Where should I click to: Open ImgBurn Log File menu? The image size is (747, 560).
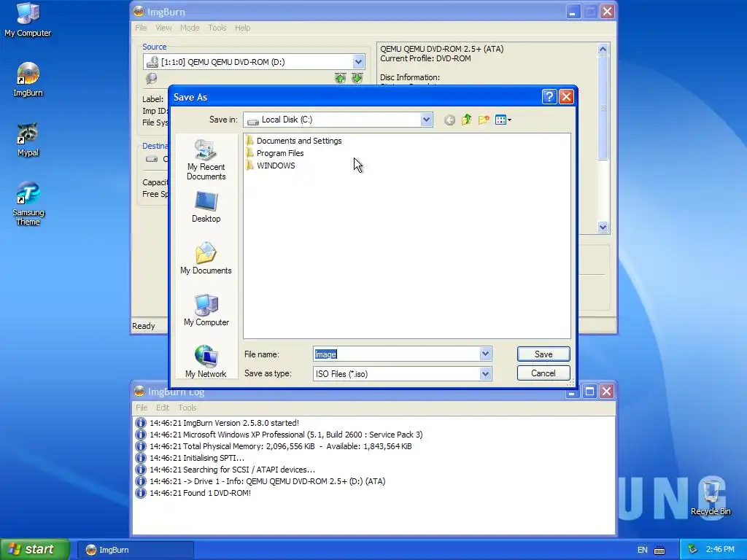pos(142,408)
